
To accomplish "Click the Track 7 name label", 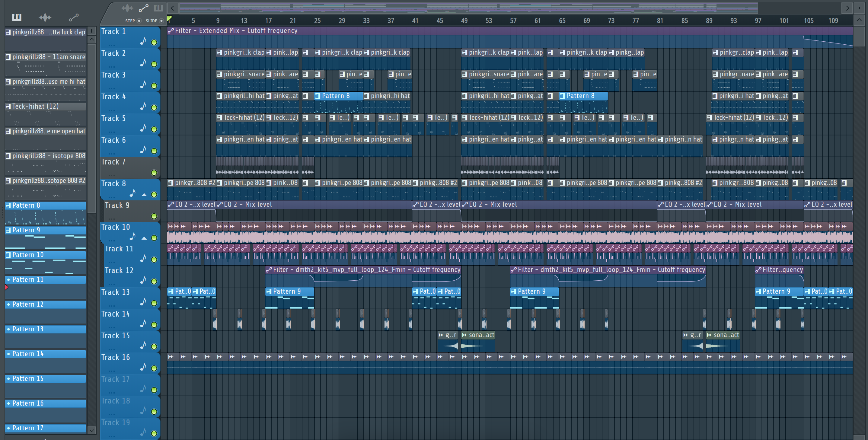I will click(113, 162).
